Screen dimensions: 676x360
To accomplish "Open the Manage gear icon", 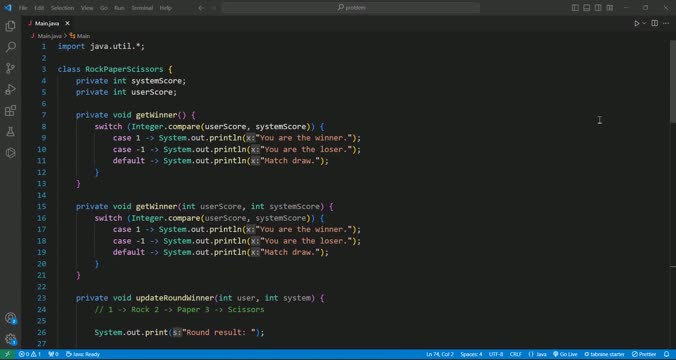I will pos(10,339).
